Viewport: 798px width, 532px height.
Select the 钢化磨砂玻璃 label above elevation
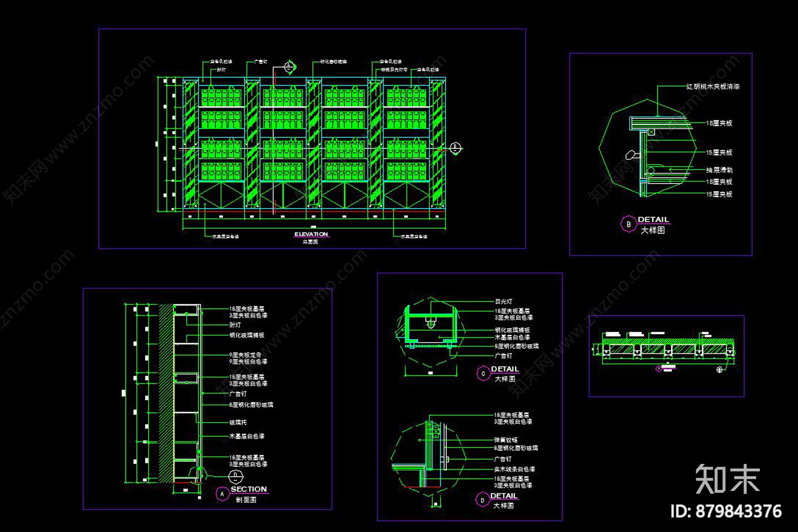click(x=334, y=62)
